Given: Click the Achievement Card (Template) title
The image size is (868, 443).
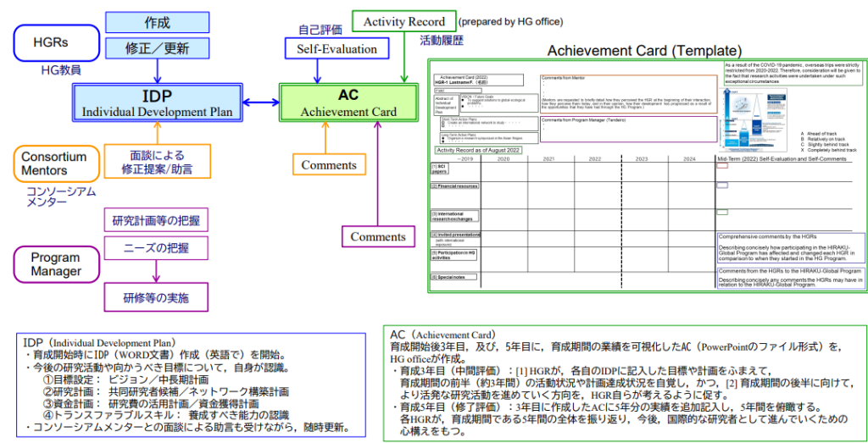Looking at the screenshot, I should [x=644, y=51].
